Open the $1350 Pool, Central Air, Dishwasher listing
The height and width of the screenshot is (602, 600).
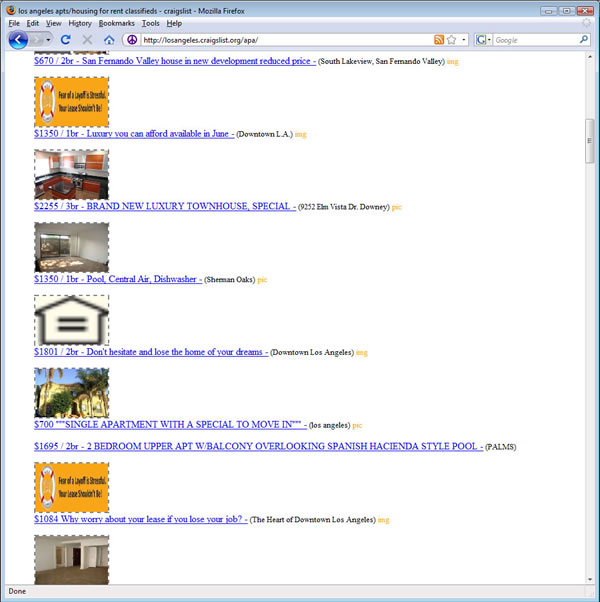pos(117,280)
